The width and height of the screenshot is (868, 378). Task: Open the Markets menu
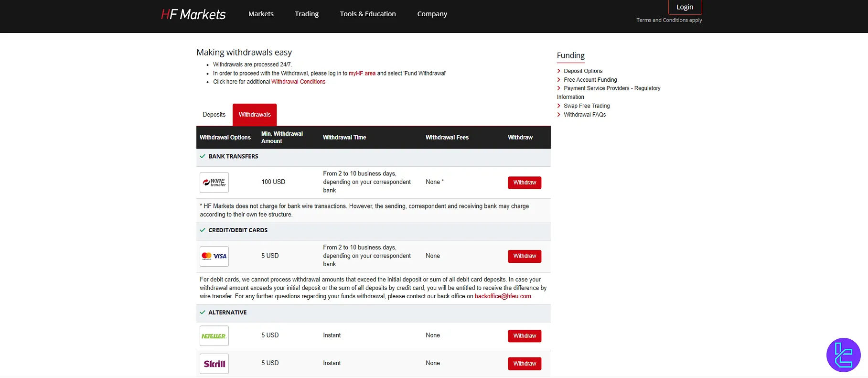pos(261,14)
